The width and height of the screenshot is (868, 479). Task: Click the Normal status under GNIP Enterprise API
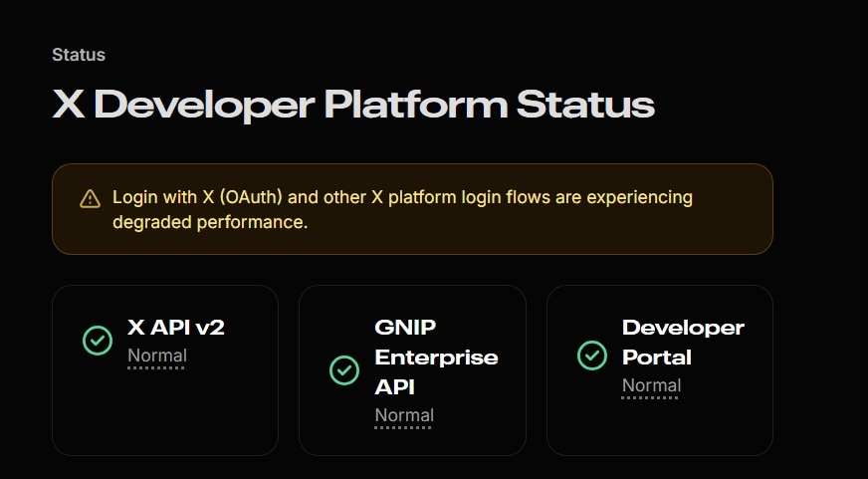click(404, 415)
